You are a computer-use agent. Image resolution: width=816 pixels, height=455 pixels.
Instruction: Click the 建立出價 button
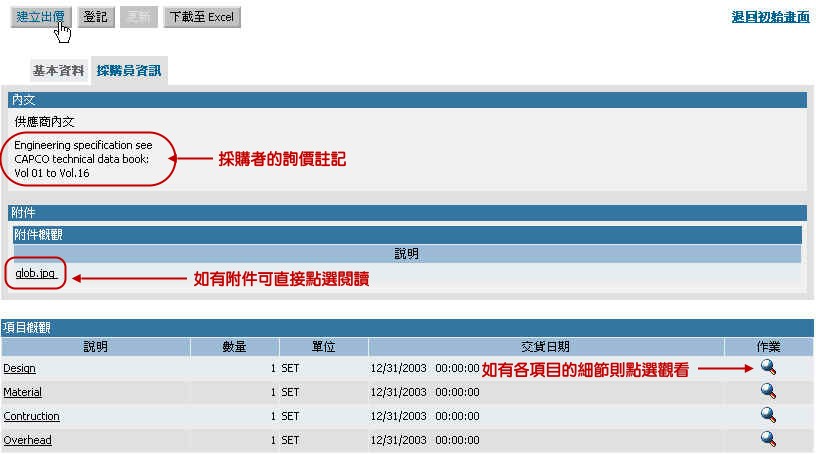pyautogui.click(x=41, y=17)
